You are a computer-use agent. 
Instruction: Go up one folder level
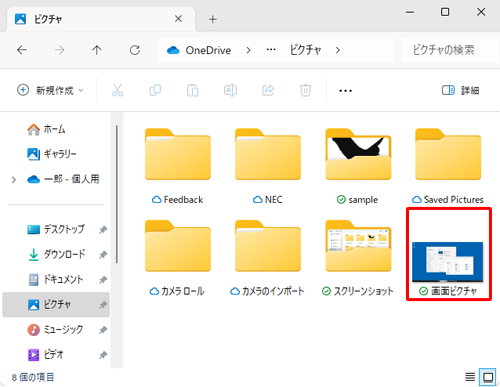[x=97, y=50]
